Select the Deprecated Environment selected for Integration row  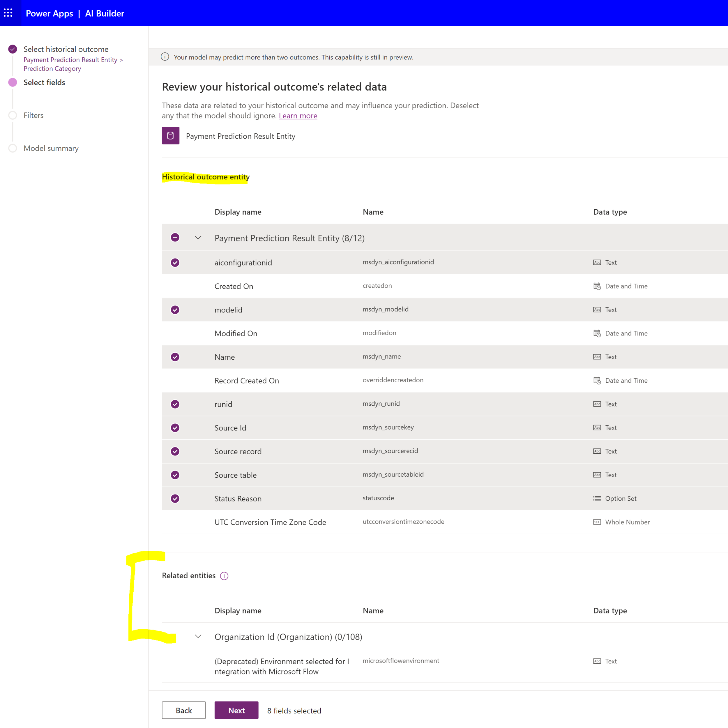[x=445, y=666]
